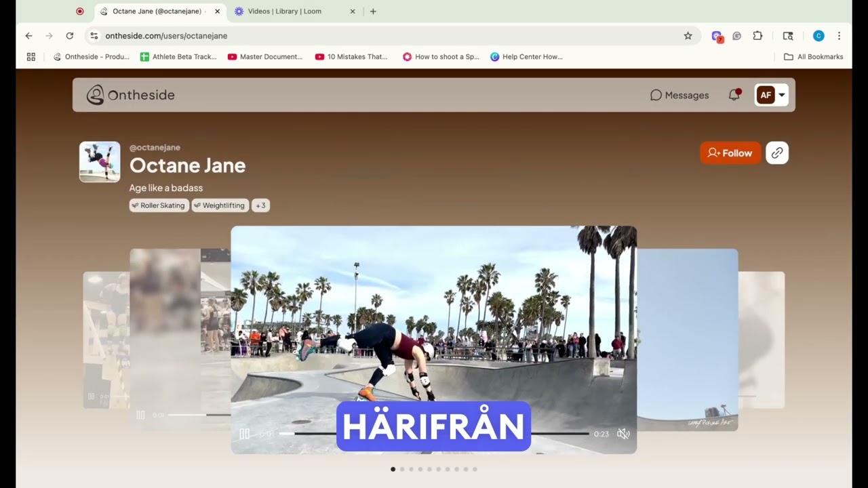Screen dimensions: 868x488
Task: Open site information icon in address bar
Action: (x=94, y=36)
